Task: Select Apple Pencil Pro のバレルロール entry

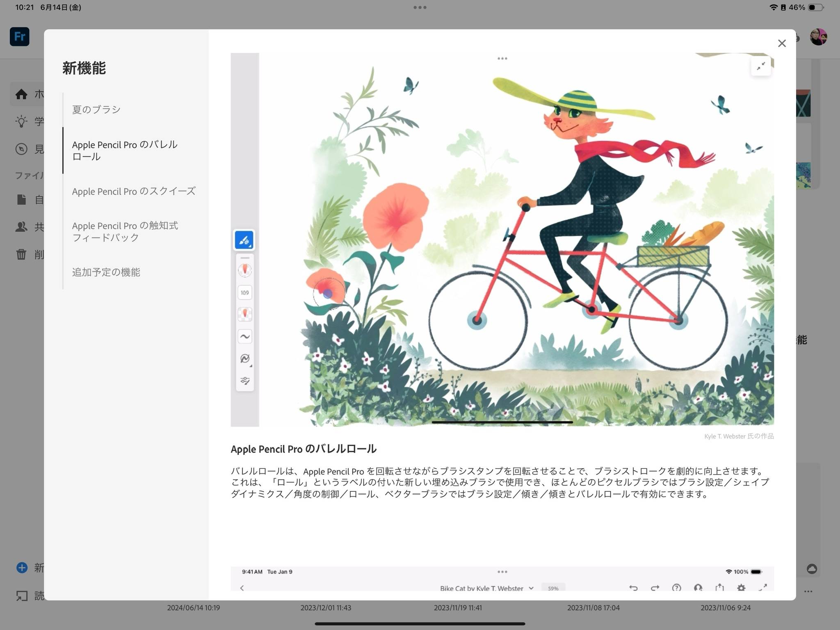Action: pos(125,151)
